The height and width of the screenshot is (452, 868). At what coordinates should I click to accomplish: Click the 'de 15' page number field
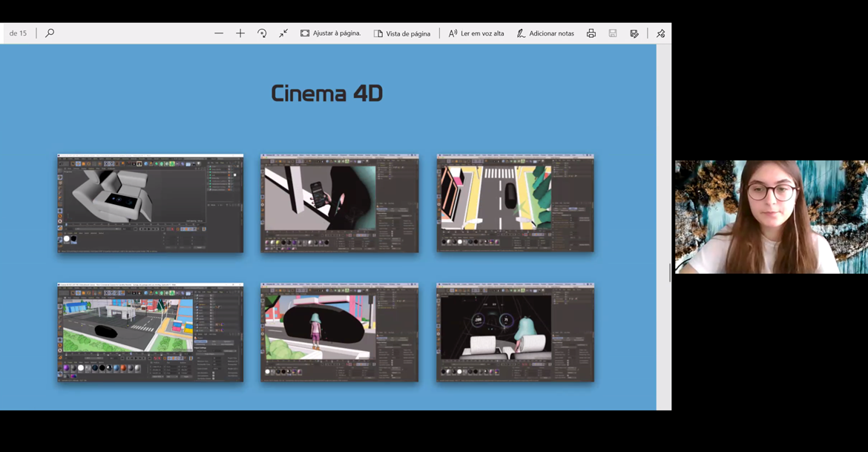pyautogui.click(x=18, y=33)
